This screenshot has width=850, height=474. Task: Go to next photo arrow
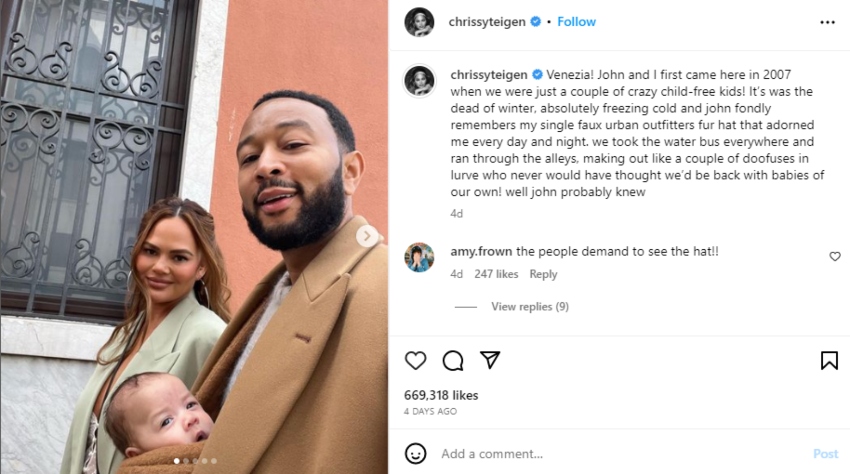[368, 236]
